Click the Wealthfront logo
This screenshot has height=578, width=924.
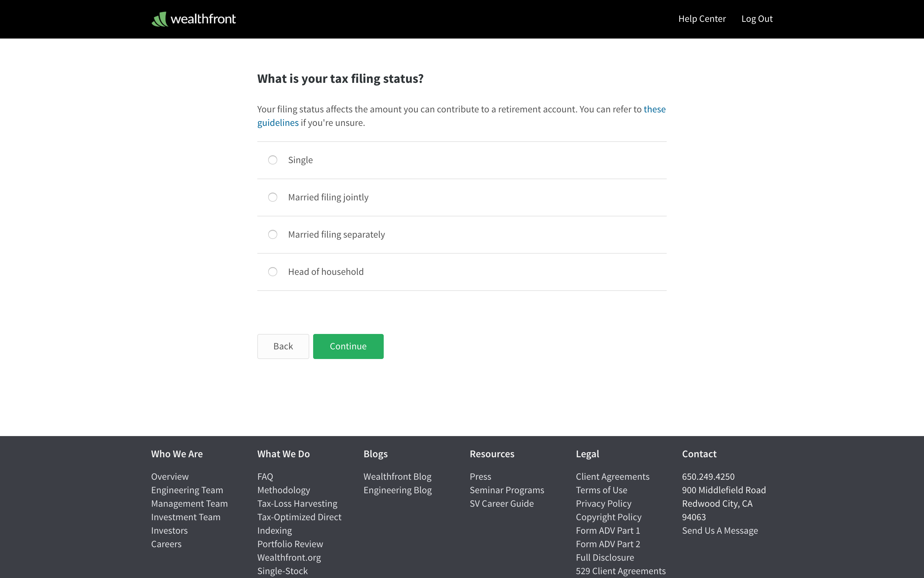193,19
